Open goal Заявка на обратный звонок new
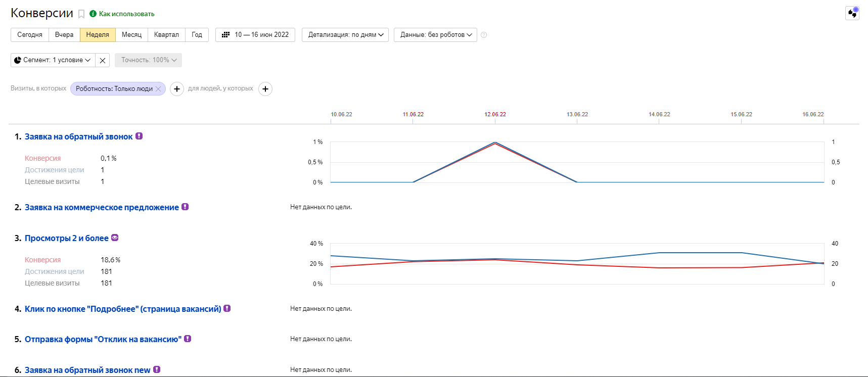Image resolution: width=868 pixels, height=377 pixels. click(87, 370)
